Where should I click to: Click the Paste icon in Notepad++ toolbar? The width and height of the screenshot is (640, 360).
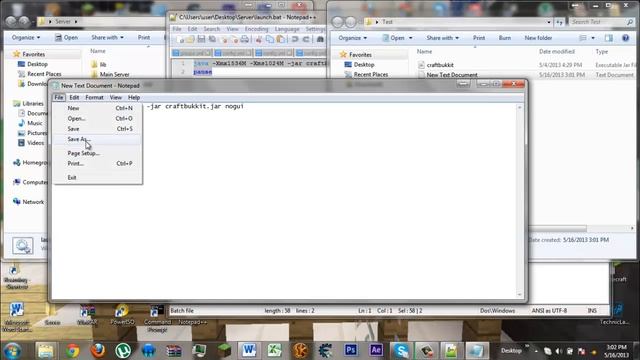[x=280, y=40]
